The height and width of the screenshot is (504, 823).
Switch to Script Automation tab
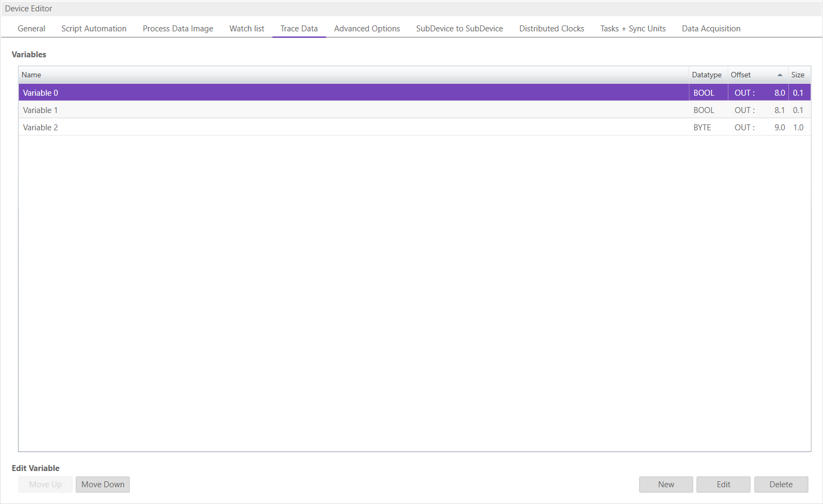94,29
